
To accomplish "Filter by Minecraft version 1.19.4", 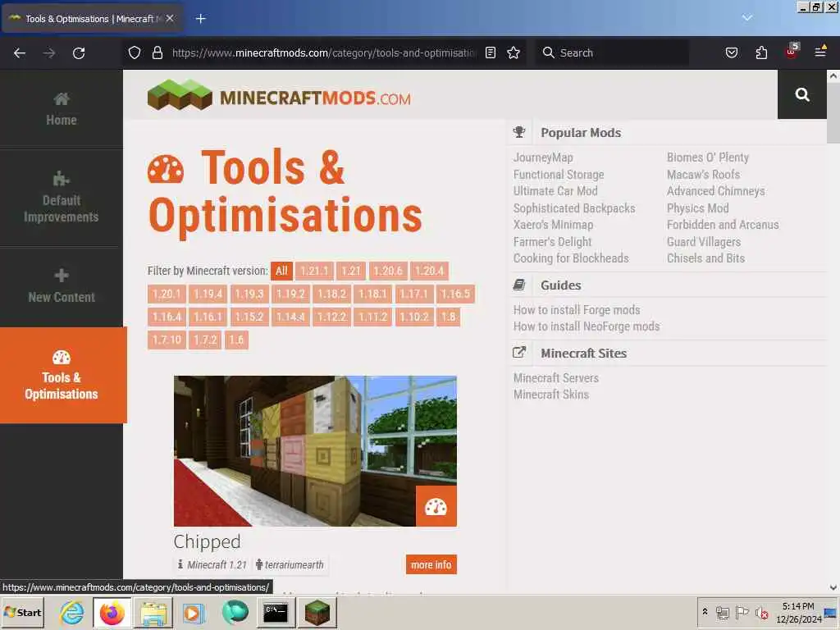I will [208, 294].
